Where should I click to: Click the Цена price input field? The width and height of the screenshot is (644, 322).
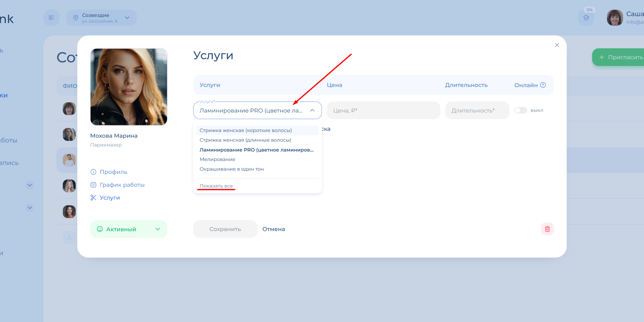click(383, 111)
